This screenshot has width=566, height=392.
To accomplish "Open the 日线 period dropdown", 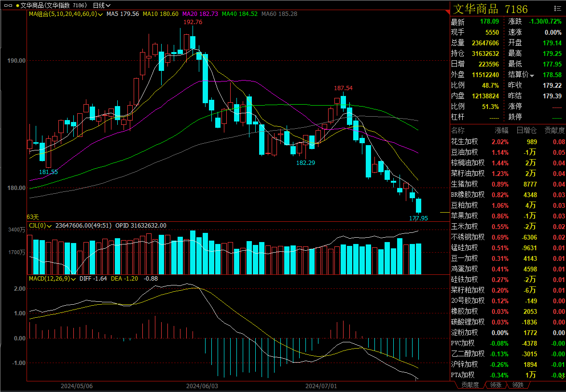I will point(101,5).
